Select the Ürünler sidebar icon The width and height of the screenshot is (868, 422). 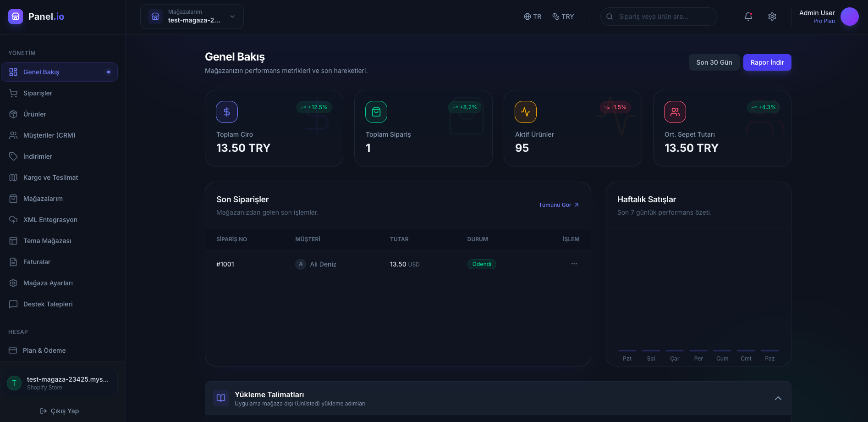point(14,114)
